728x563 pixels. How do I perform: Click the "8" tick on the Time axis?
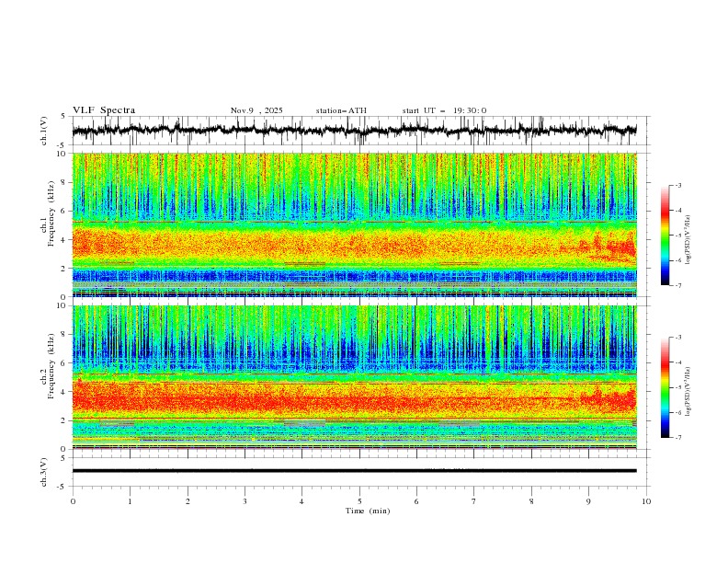[531, 501]
